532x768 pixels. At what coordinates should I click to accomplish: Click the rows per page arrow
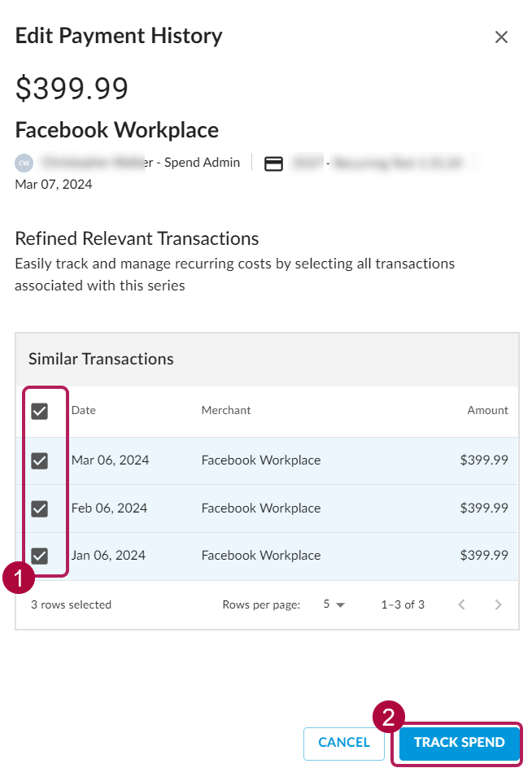click(x=341, y=605)
